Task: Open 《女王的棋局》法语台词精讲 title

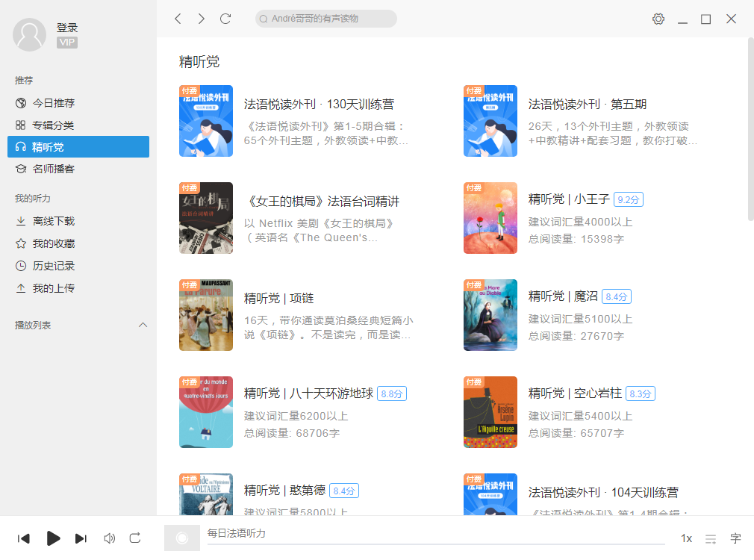Action: (x=322, y=201)
